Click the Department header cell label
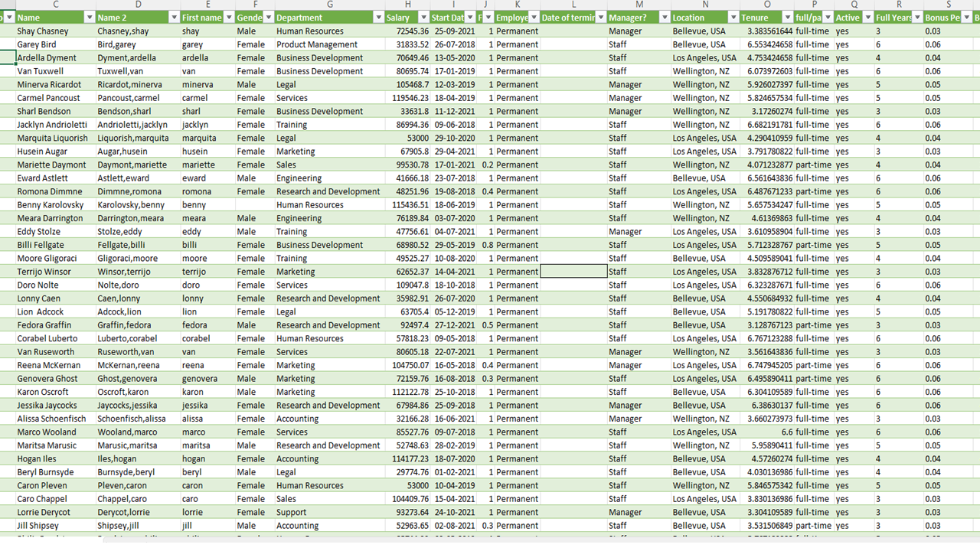The height and width of the screenshot is (551, 980). (x=299, y=18)
